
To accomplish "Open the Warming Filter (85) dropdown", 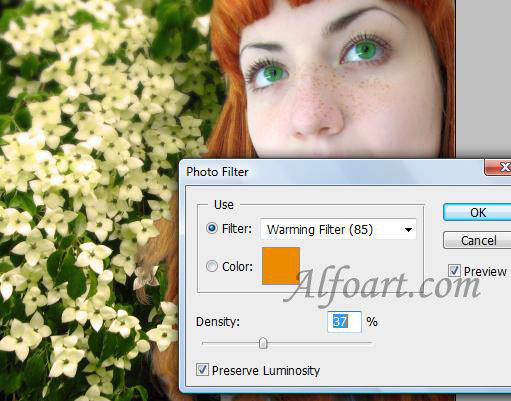I will [338, 229].
